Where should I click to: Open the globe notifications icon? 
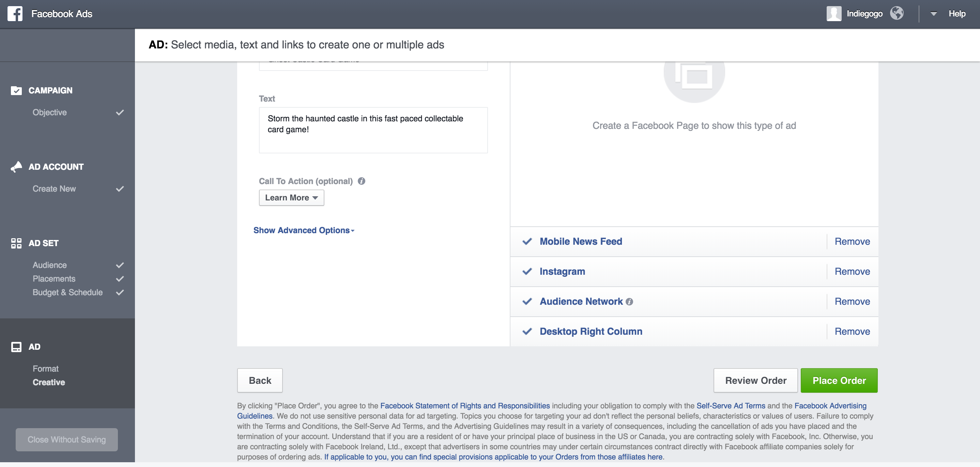pyautogui.click(x=896, y=13)
